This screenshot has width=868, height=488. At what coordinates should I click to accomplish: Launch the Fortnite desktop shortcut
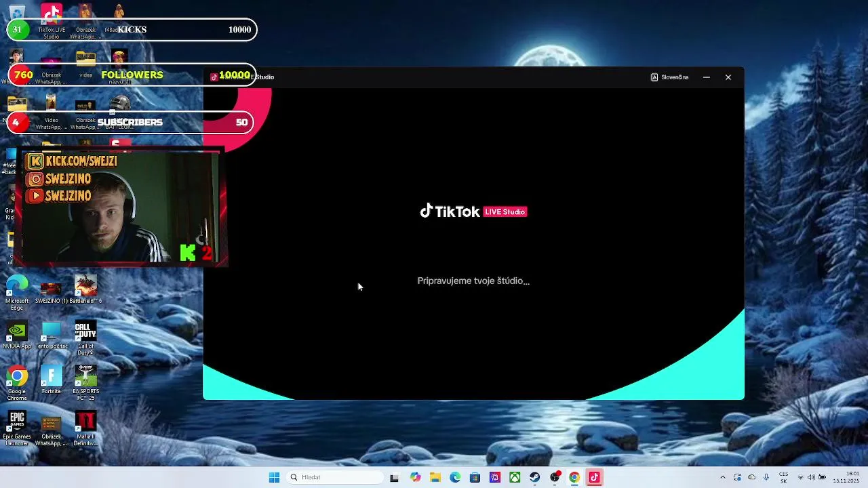[51, 380]
